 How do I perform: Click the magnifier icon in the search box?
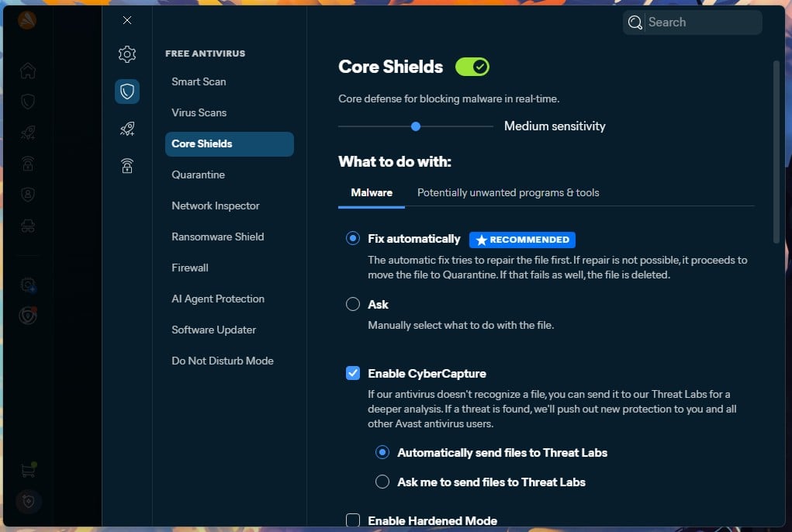[635, 22]
